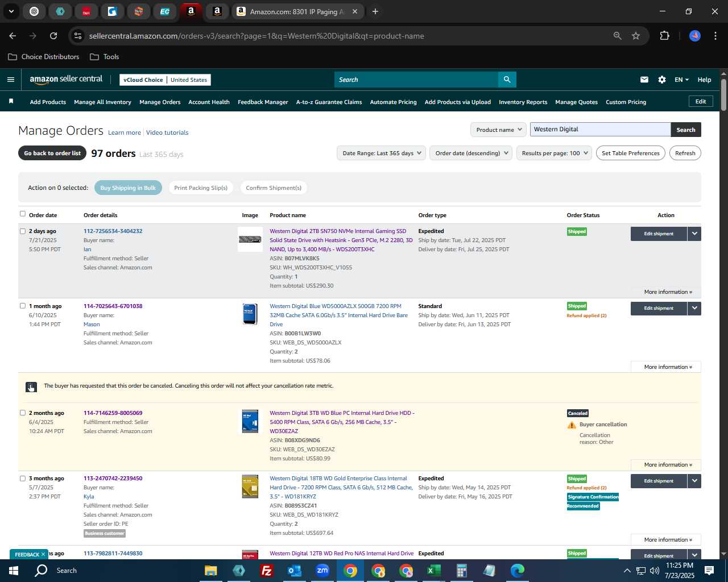Open order link 112-7256534-3404232

click(113, 231)
